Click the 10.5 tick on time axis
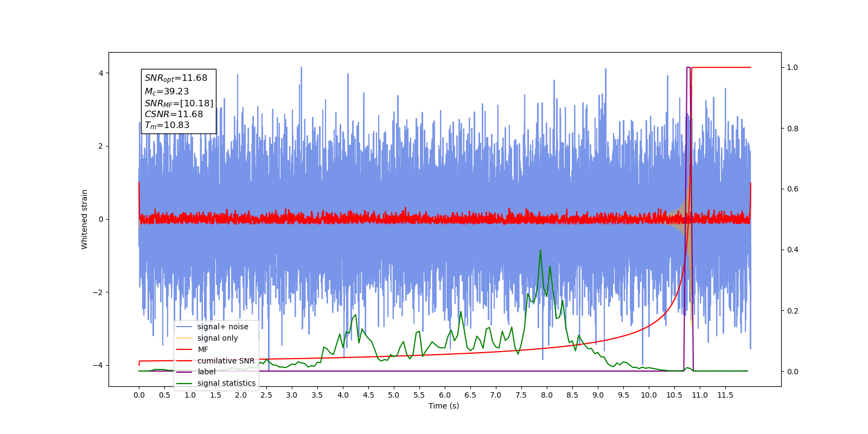Image resolution: width=868 pixels, height=434 pixels. pyautogui.click(x=674, y=395)
